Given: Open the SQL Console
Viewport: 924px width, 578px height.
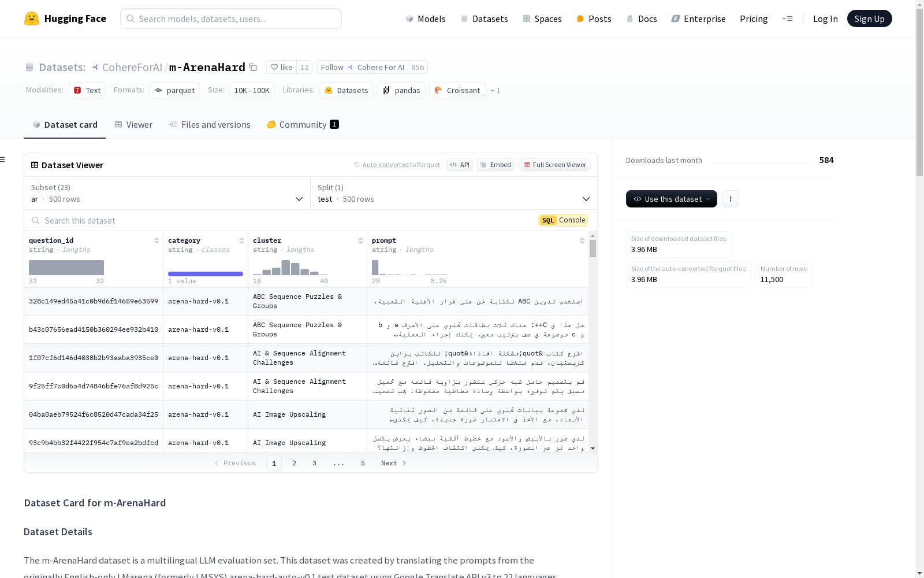Looking at the screenshot, I should [x=563, y=220].
